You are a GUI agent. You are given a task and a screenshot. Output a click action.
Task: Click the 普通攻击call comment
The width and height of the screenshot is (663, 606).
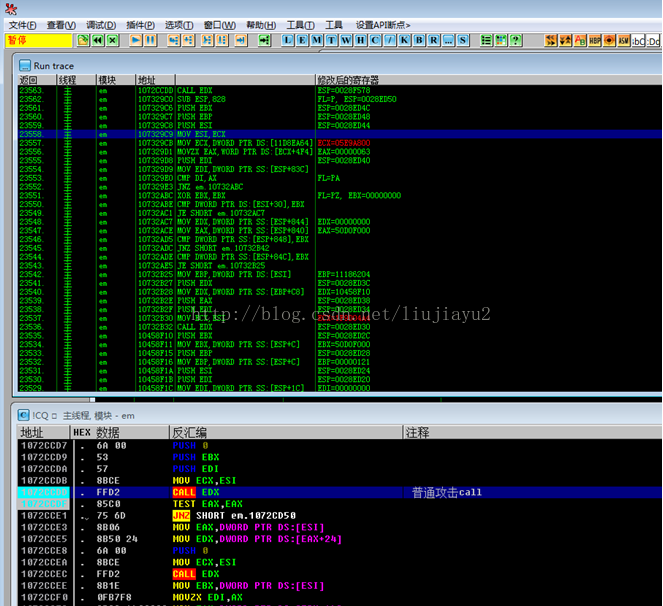447,492
